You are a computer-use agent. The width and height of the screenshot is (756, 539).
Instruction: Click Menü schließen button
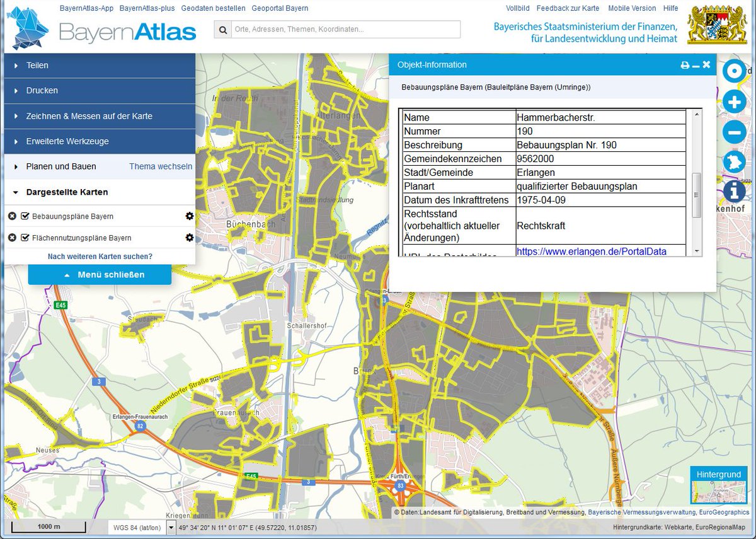pos(100,275)
